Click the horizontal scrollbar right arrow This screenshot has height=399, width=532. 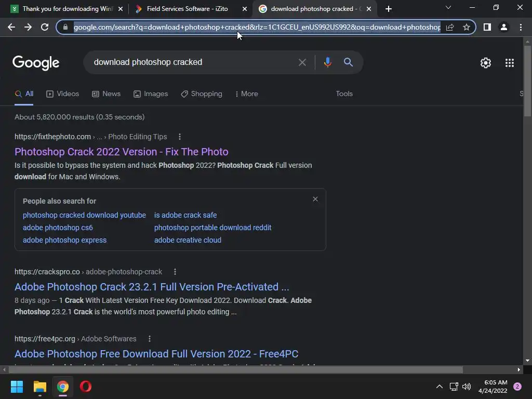[x=519, y=370]
